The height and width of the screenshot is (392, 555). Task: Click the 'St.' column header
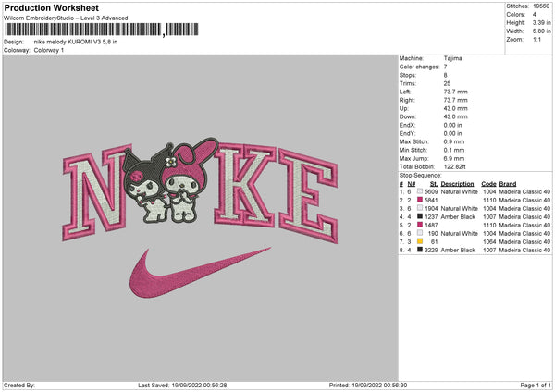click(434, 184)
